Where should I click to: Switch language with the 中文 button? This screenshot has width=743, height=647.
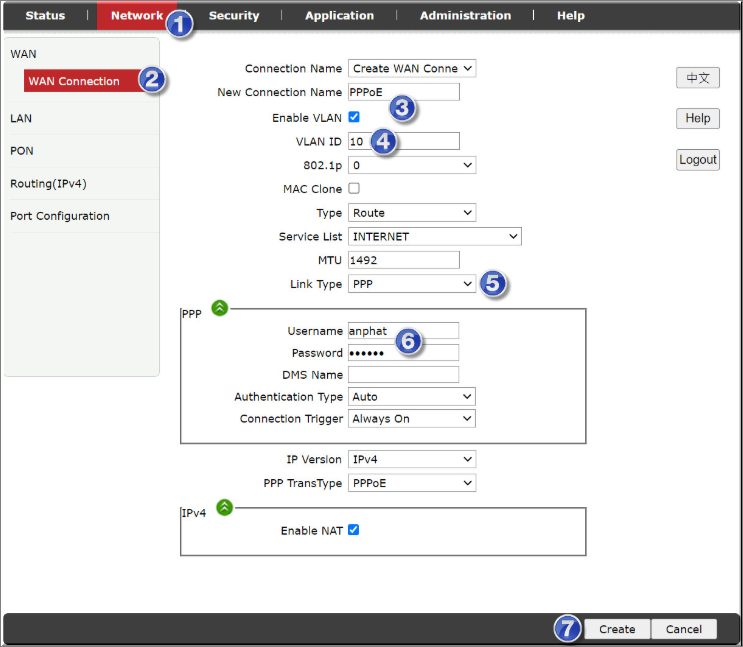click(697, 78)
